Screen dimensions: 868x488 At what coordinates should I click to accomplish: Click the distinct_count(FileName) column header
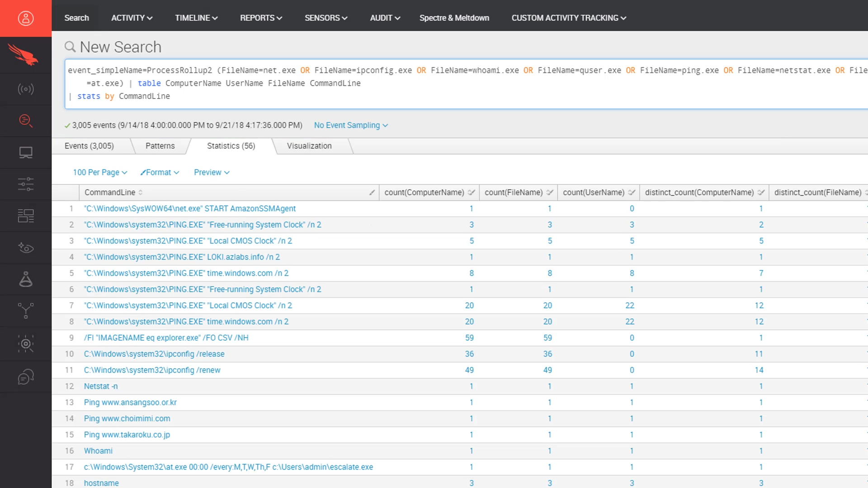[x=818, y=192]
